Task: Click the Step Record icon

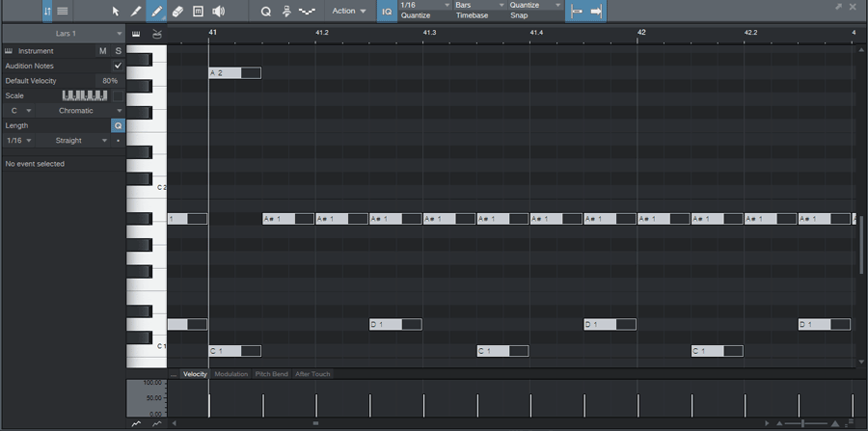Action: coord(286,11)
